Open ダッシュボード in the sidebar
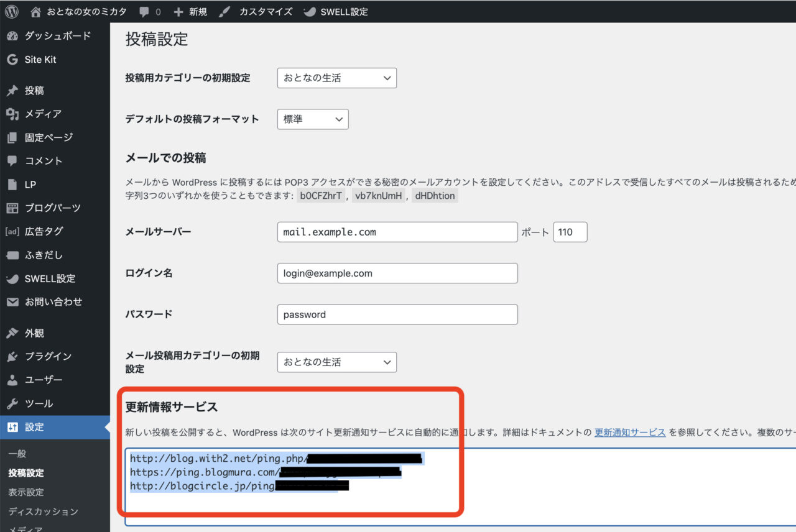This screenshot has width=796, height=532. 57,36
